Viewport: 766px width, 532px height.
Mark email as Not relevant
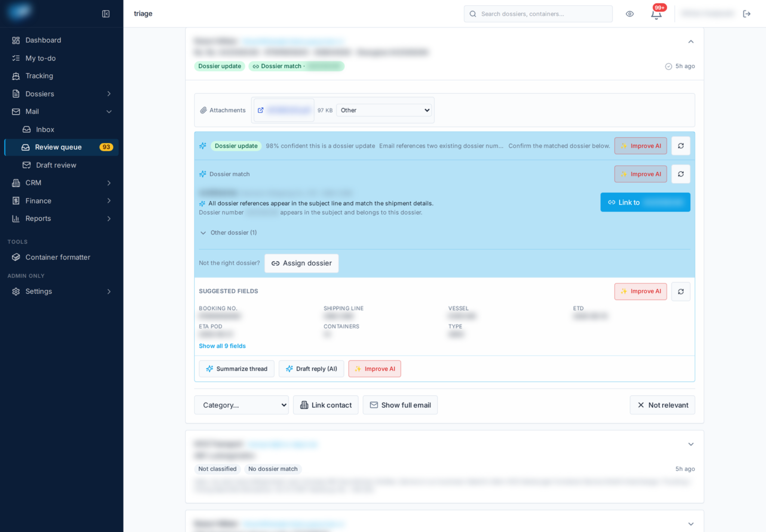pos(662,405)
